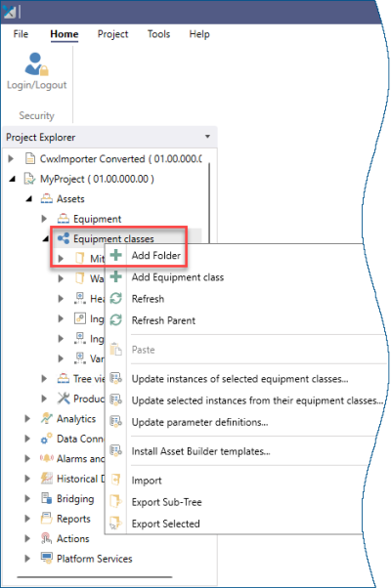Click the Analytics chart icon in tree

[47, 418]
